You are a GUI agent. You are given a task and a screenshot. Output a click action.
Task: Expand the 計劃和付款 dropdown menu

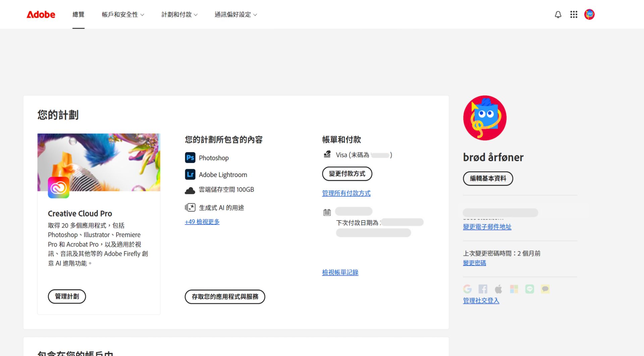coord(179,14)
